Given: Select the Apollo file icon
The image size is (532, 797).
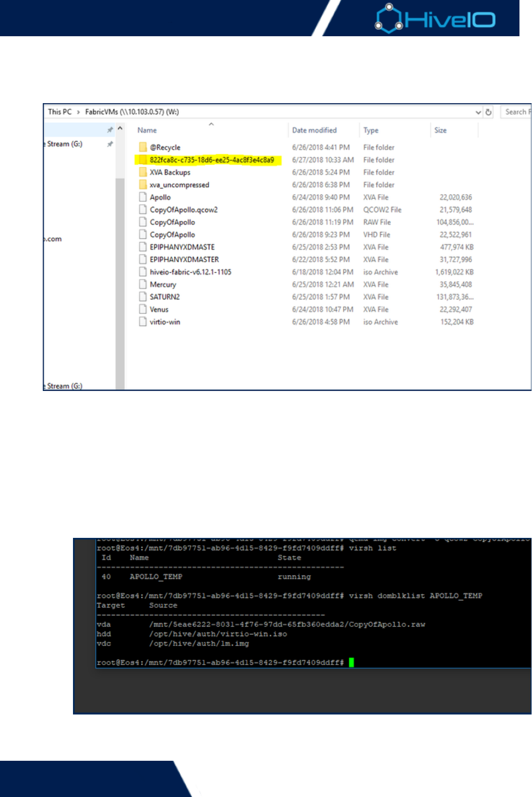Looking at the screenshot, I should click(x=143, y=197).
